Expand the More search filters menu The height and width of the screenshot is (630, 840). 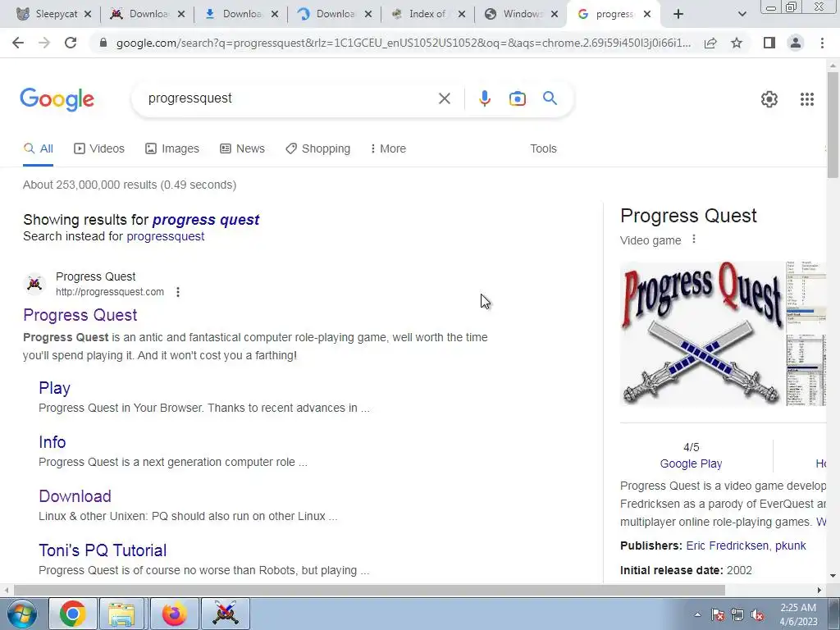pyautogui.click(x=388, y=149)
